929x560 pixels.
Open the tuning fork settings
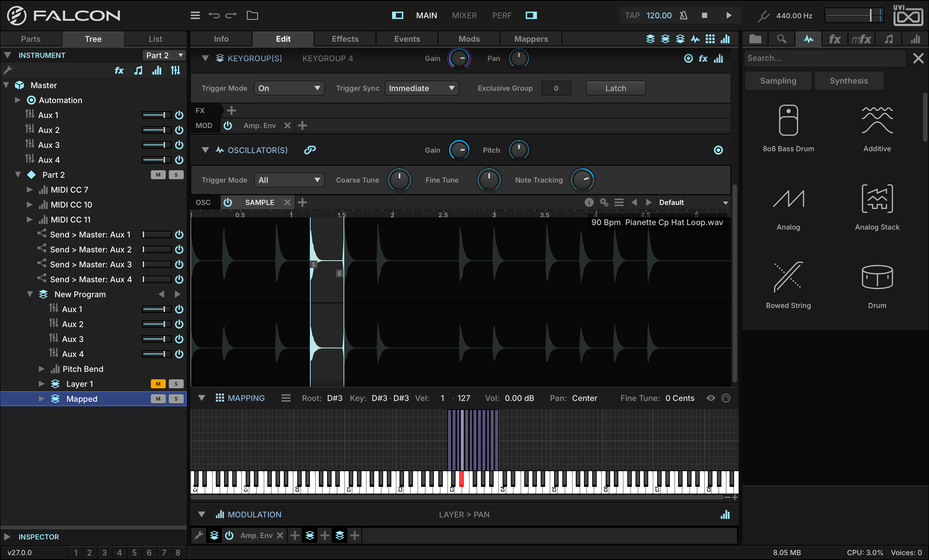pyautogui.click(x=764, y=15)
